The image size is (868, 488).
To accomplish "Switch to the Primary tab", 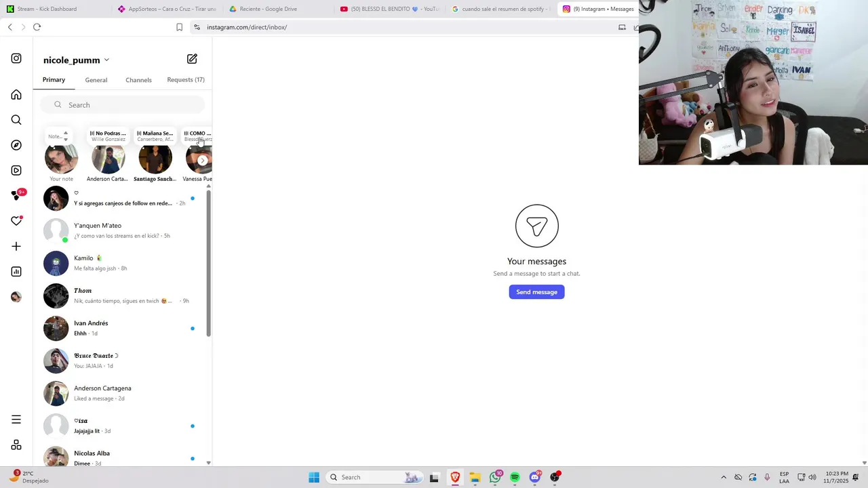I will coord(54,80).
